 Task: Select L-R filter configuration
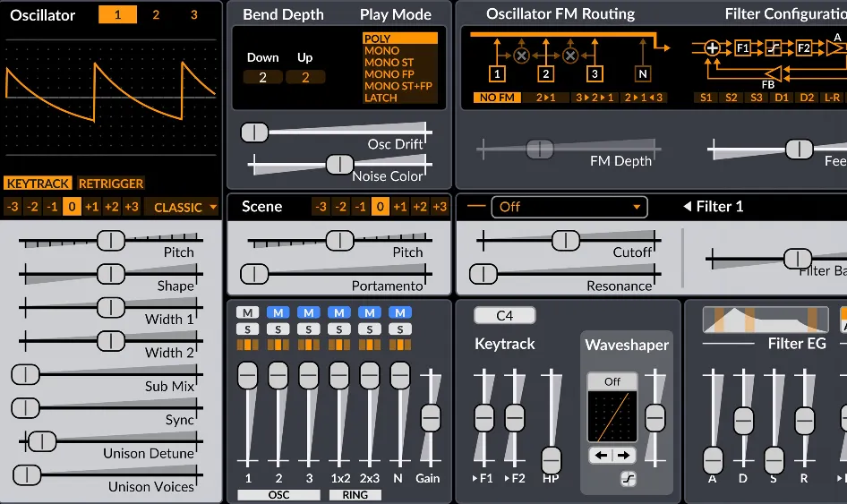[x=833, y=98]
